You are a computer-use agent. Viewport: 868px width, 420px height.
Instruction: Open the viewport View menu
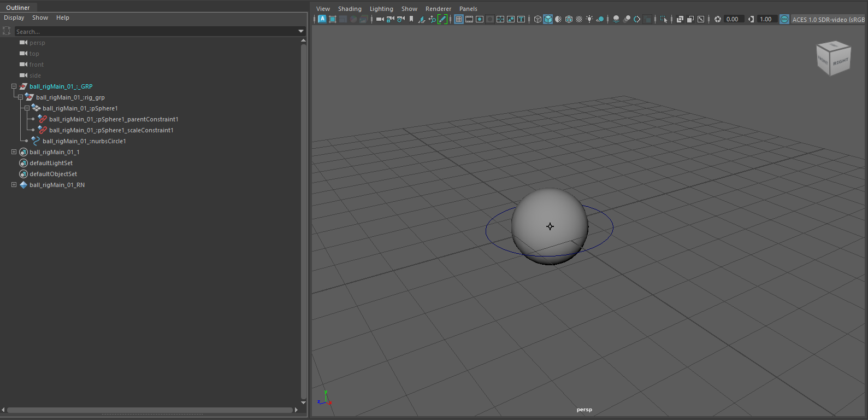click(x=323, y=9)
